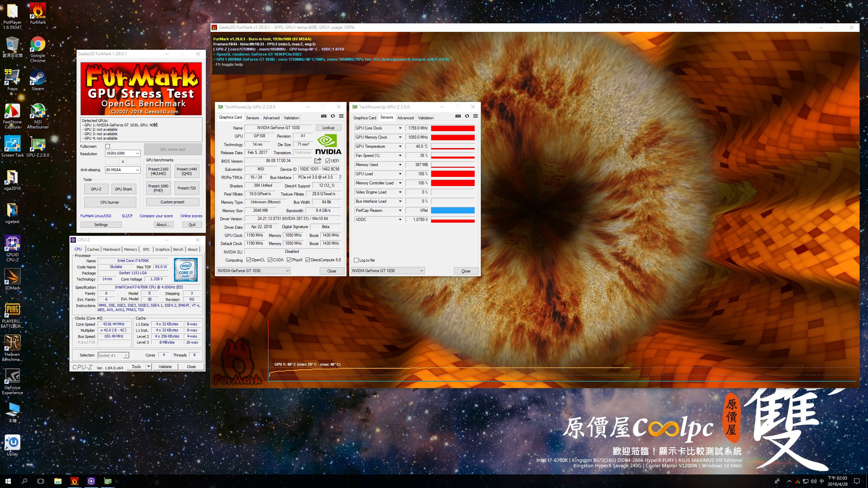The width and height of the screenshot is (868, 488).
Task: Click PerfCap Reason blue graph bar
Action: pos(453,210)
